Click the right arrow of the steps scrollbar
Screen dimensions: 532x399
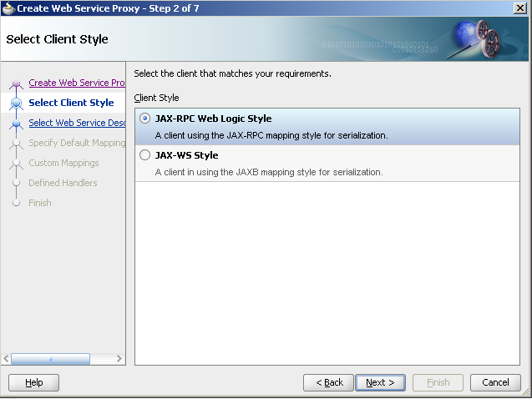119,359
